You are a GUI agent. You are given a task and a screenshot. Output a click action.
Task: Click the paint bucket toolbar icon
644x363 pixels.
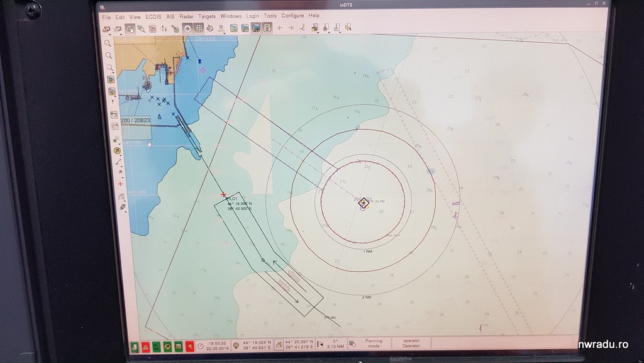click(x=175, y=29)
